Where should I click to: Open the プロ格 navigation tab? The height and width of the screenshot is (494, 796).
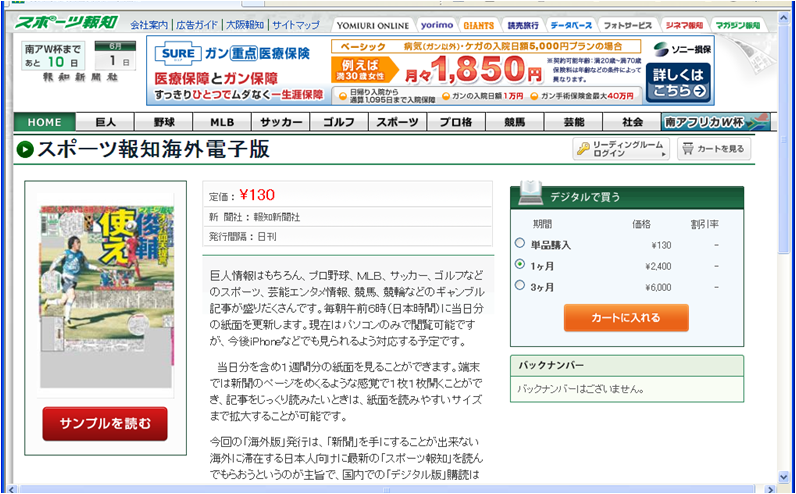[456, 122]
